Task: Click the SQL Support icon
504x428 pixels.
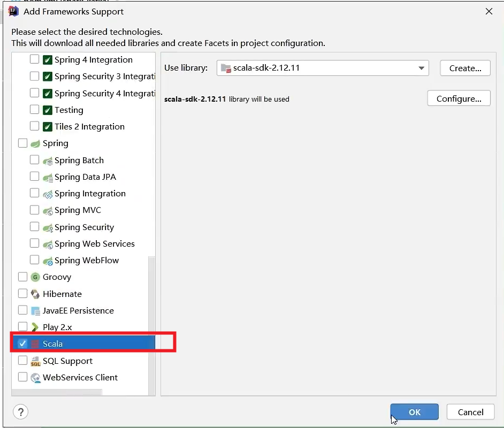Action: (35, 361)
